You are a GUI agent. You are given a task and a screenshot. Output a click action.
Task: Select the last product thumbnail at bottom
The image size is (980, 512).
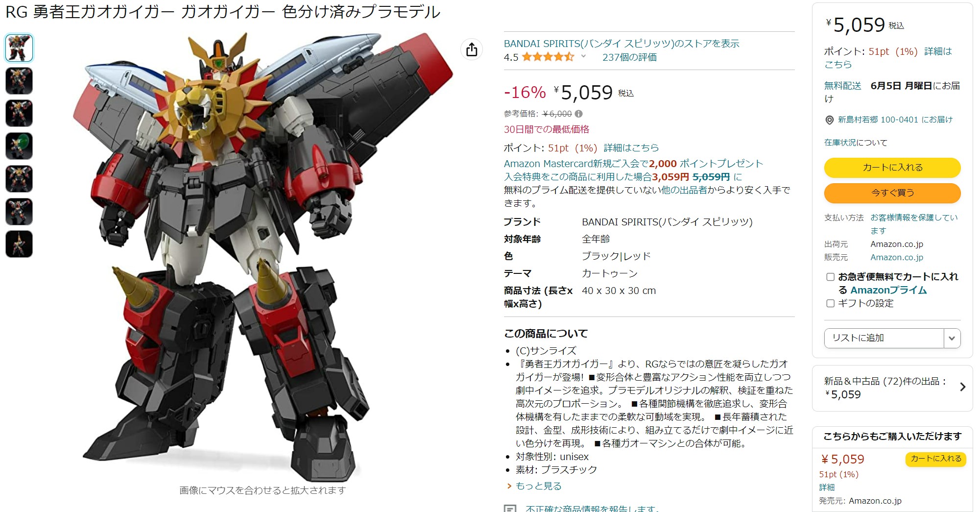19,244
